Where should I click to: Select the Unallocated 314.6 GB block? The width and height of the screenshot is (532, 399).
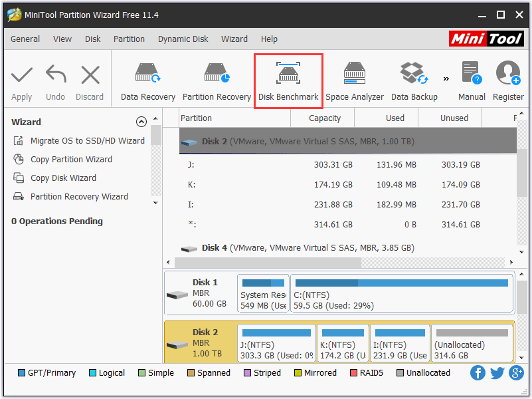coord(472,343)
